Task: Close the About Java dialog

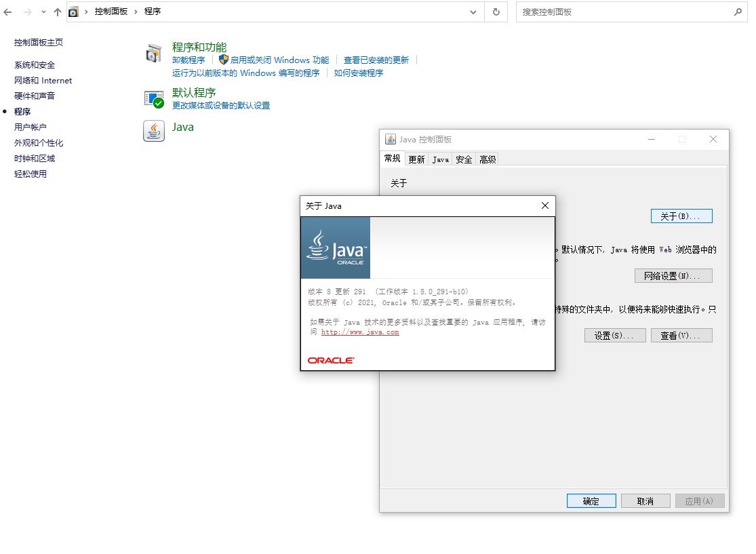Action: click(x=544, y=205)
